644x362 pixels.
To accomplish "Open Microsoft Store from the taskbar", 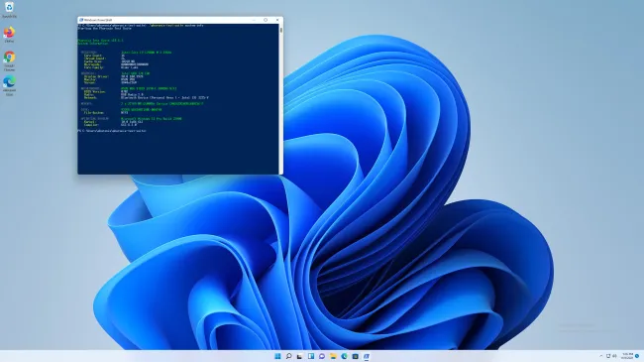I will (x=356, y=356).
